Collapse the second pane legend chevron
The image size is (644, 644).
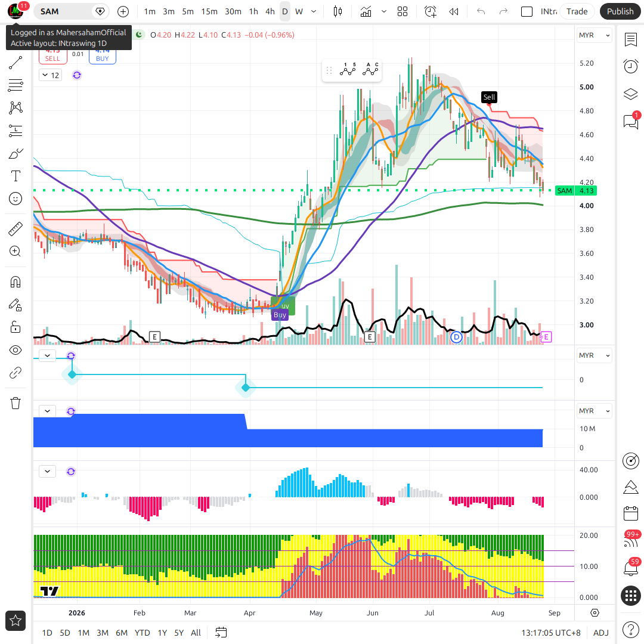click(48, 355)
